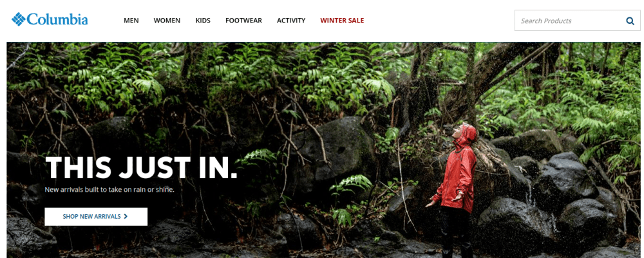Click the chevron arrow in Shop New Arrivals
The width and height of the screenshot is (644, 258).
[126, 217]
